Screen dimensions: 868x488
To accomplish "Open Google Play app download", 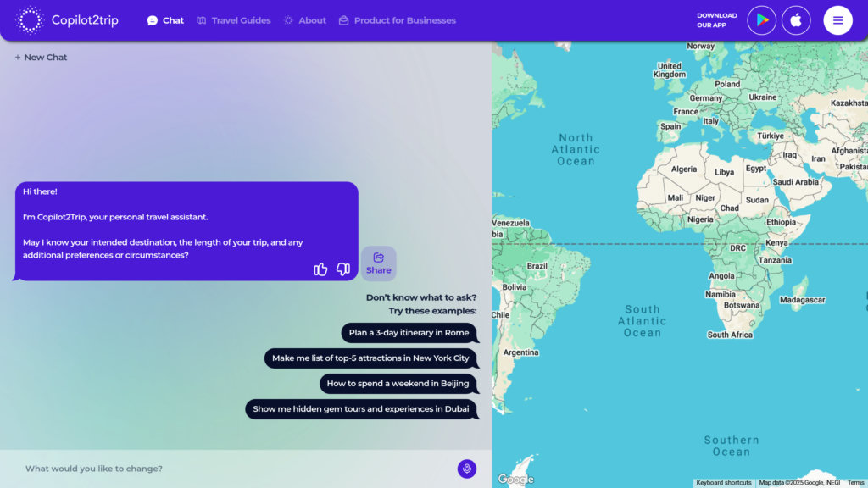I will click(x=762, y=20).
